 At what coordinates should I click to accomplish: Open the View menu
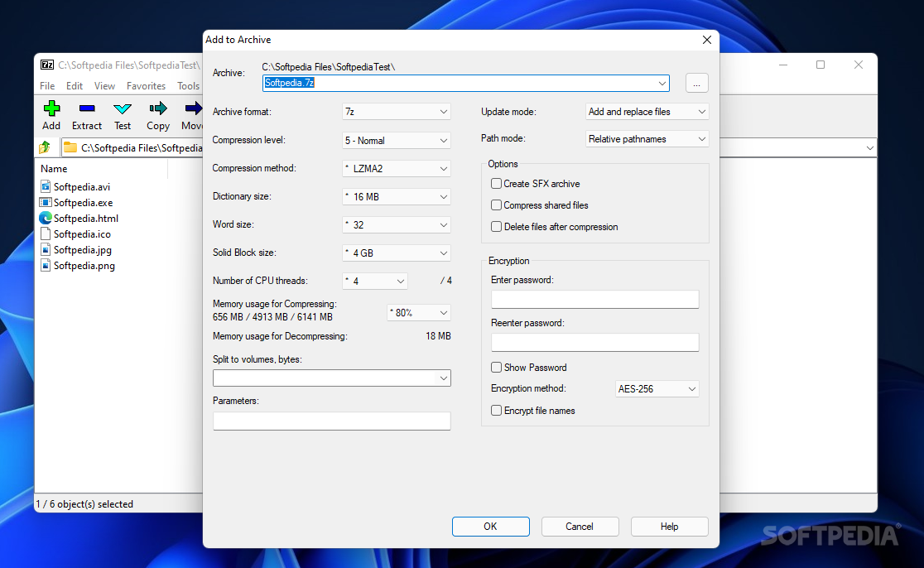pyautogui.click(x=104, y=86)
